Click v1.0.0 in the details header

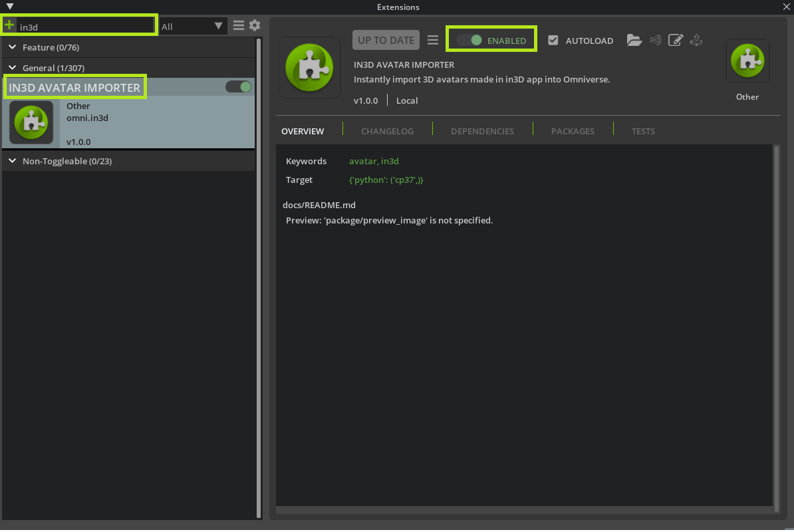(366, 100)
